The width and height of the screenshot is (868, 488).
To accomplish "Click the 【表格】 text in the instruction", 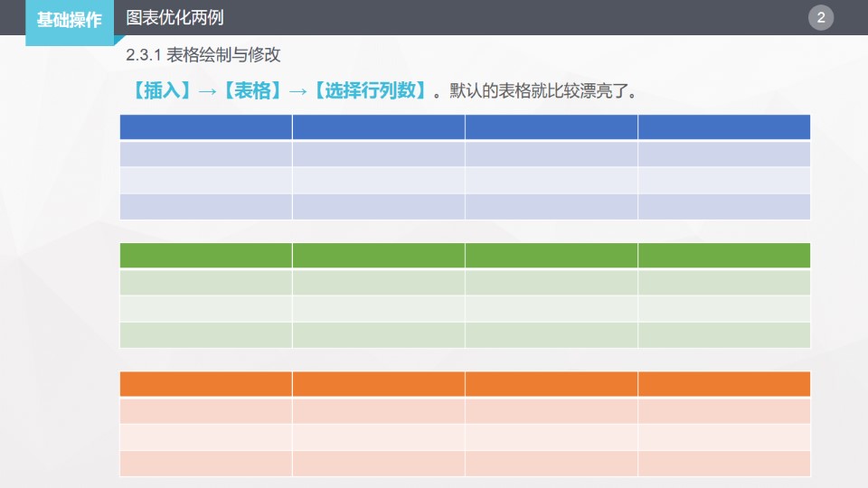I will point(253,90).
